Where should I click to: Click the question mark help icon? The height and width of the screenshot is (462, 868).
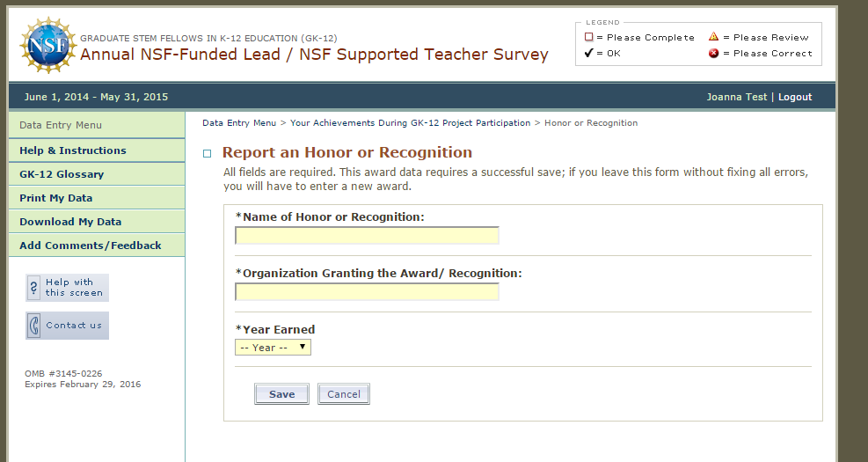click(34, 287)
